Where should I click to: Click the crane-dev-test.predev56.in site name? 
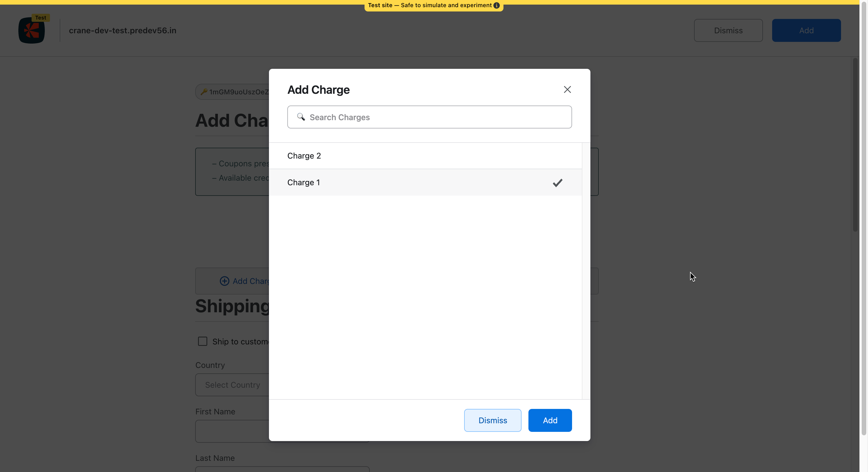(x=123, y=31)
